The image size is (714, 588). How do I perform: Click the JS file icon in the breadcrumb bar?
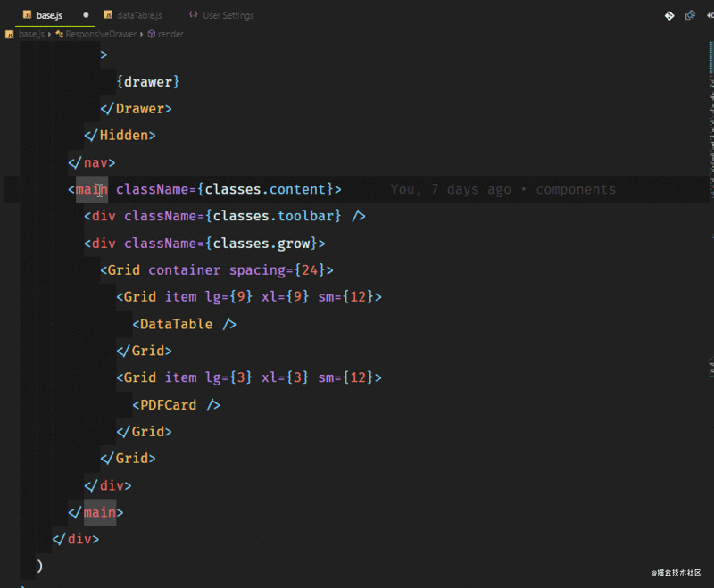point(8,33)
